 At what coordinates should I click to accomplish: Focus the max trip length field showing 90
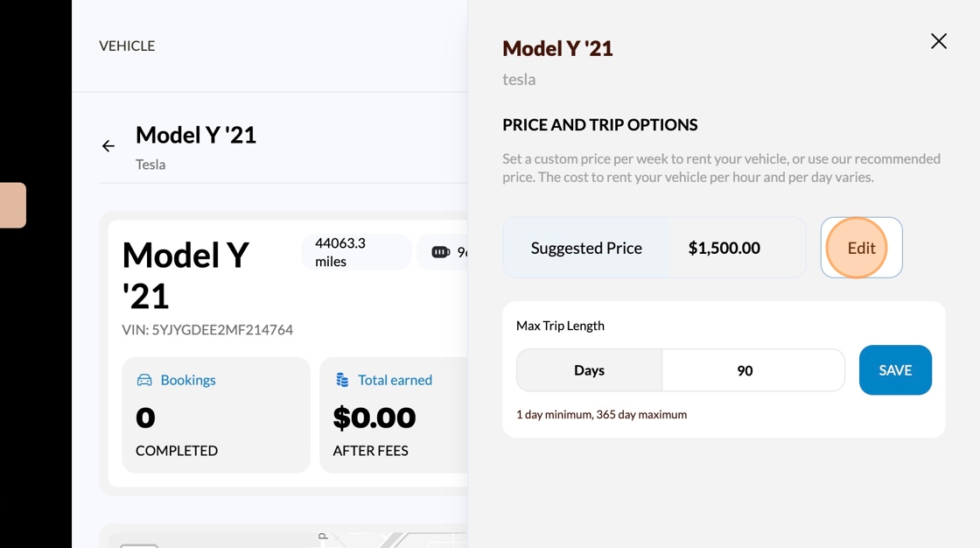[x=752, y=370]
